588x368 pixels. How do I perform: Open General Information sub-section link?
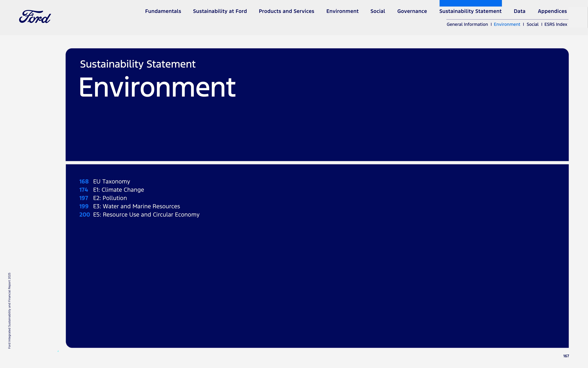pyautogui.click(x=467, y=24)
